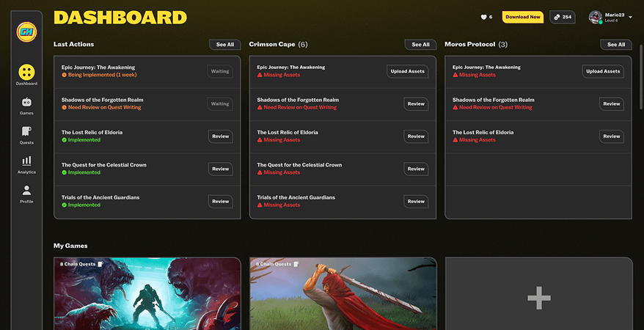Add a new game with plus tile
The image size is (644, 330).
[x=538, y=297]
